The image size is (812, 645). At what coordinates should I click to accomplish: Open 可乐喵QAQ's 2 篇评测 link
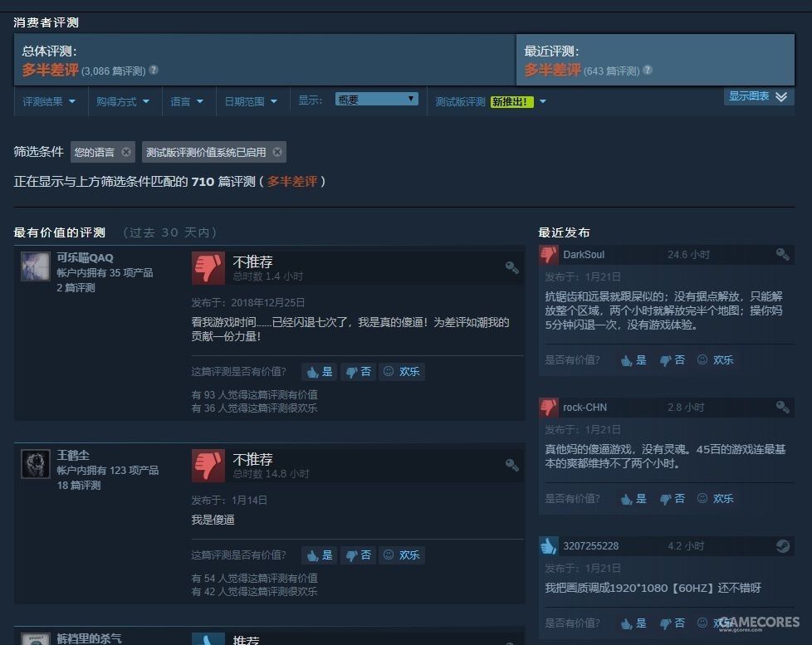coord(76,288)
